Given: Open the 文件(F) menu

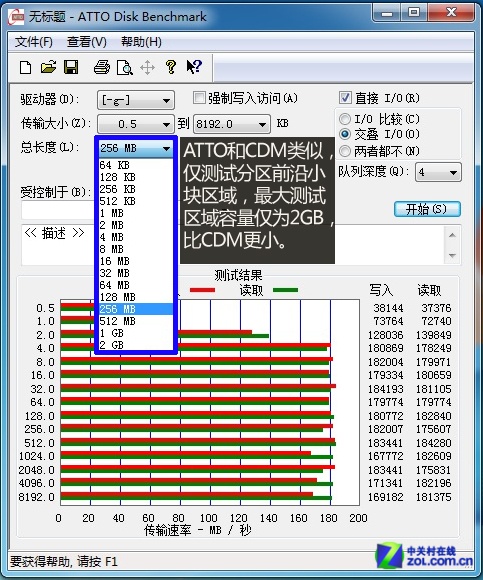Looking at the screenshot, I should [33, 42].
